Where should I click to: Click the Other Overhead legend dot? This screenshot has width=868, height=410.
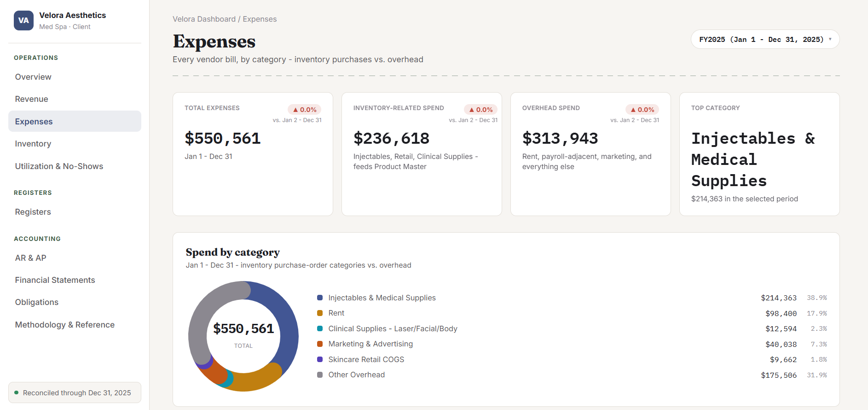pos(320,375)
